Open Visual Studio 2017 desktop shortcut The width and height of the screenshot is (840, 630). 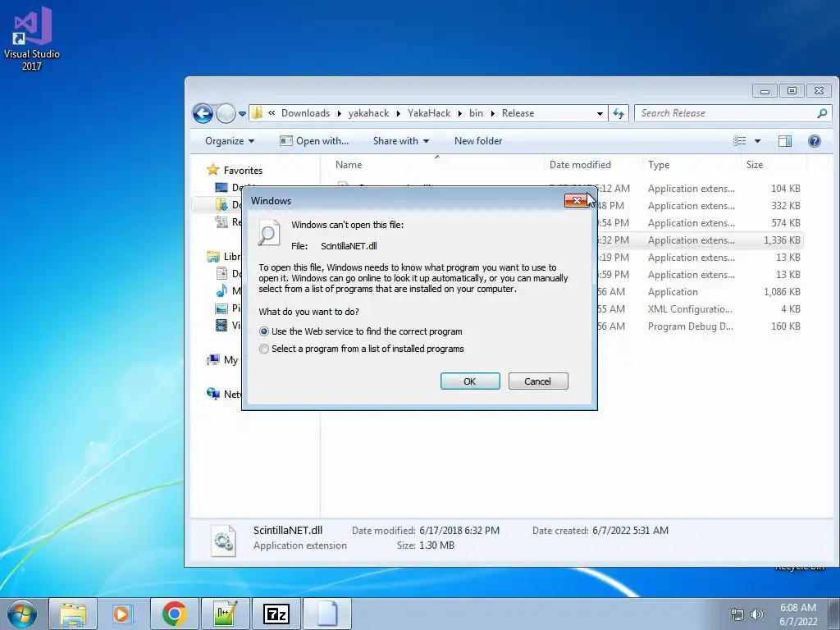click(32, 39)
